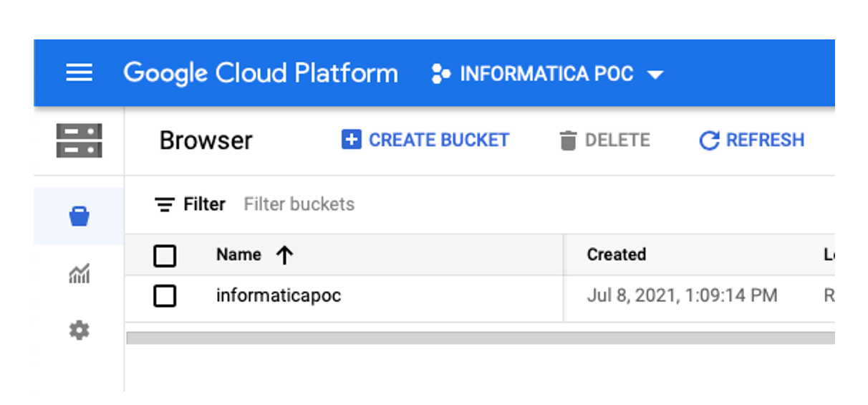
Task: Toggle the select-all buckets checkbox
Action: point(165,255)
